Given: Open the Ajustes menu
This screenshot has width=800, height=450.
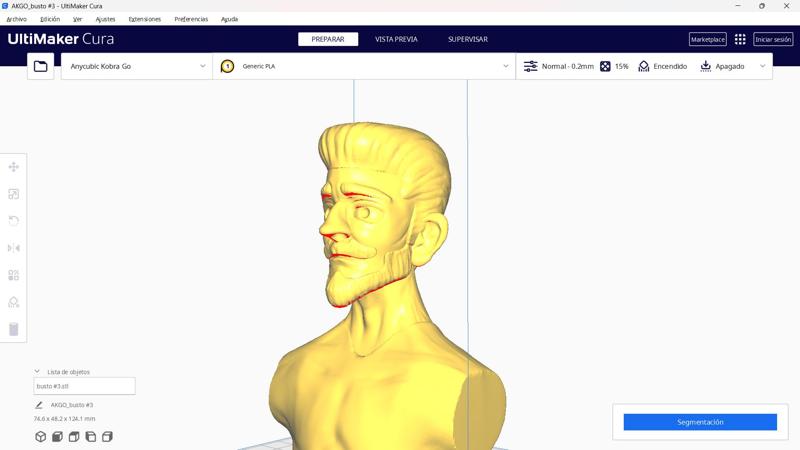Looking at the screenshot, I should [x=106, y=19].
